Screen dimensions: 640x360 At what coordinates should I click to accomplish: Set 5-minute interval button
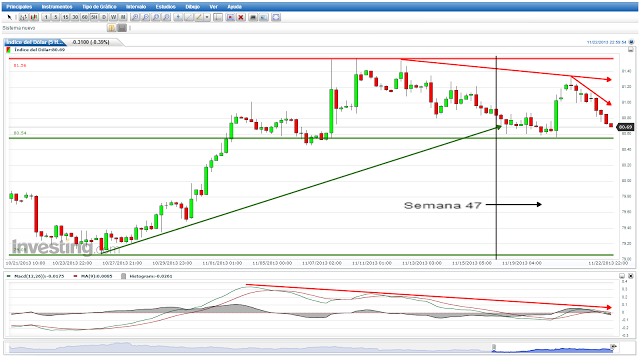[56, 17]
